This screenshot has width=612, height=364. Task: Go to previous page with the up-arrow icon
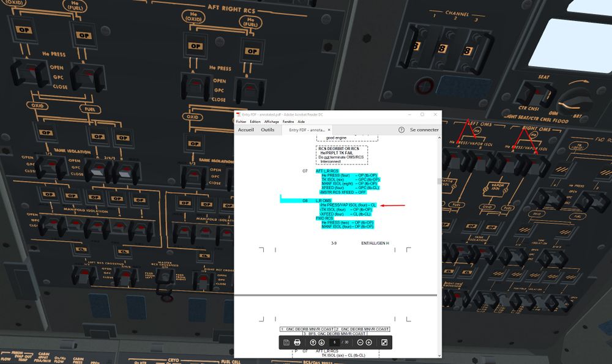(x=313, y=343)
